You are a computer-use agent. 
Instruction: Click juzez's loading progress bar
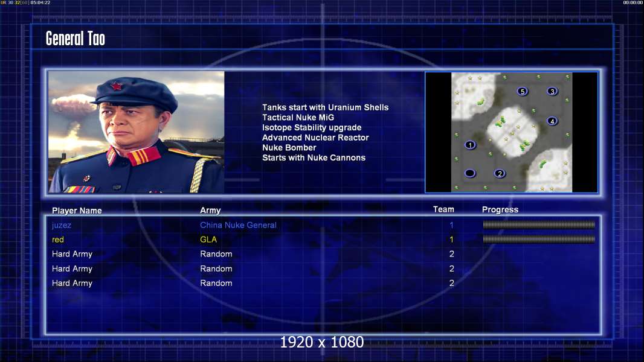539,224
